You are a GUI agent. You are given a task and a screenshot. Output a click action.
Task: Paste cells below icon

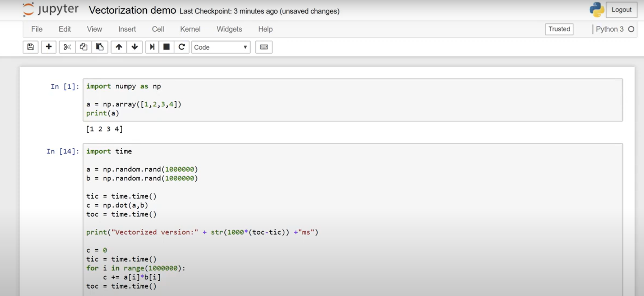100,47
